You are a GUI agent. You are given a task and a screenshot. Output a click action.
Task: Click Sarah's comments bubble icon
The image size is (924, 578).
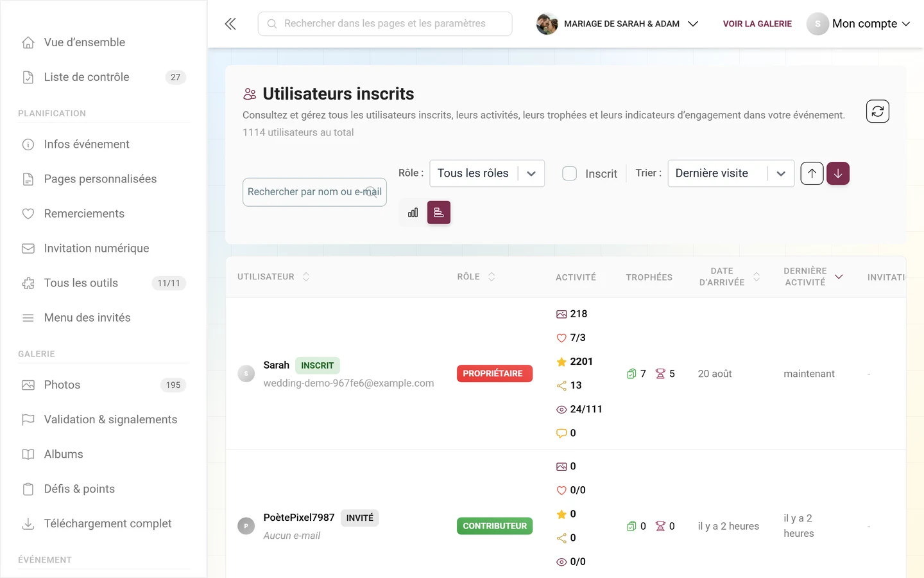pyautogui.click(x=561, y=433)
